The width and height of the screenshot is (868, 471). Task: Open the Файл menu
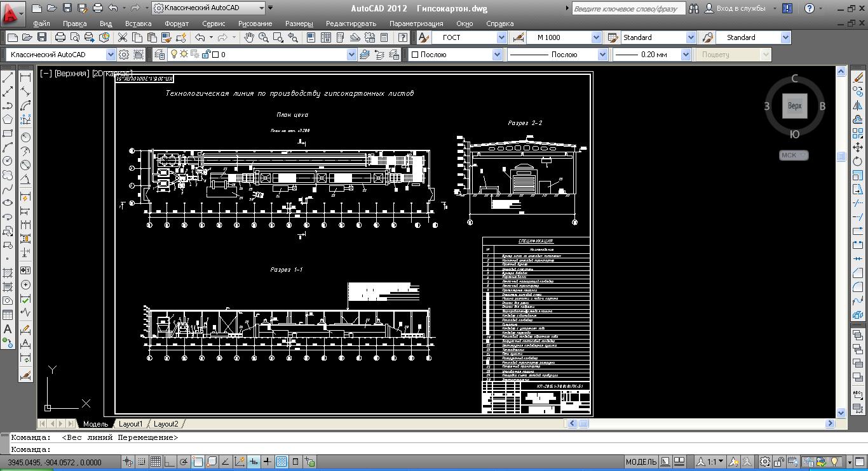pos(41,23)
